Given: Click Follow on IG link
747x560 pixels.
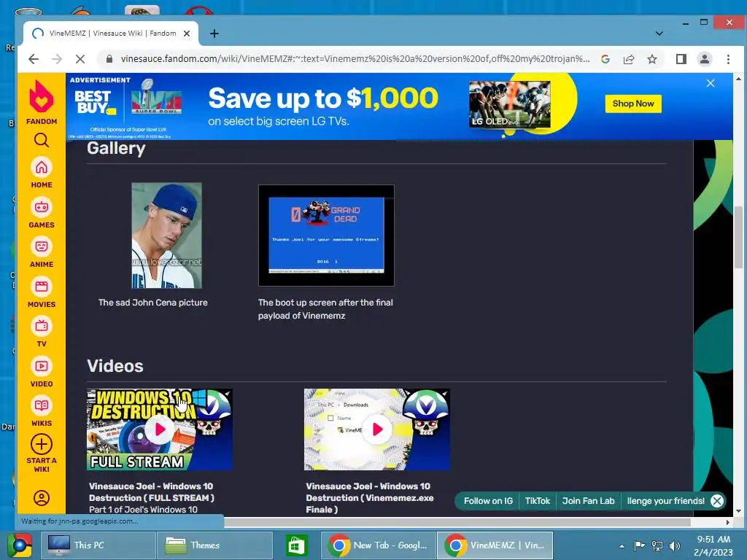Looking at the screenshot, I should click(x=488, y=501).
